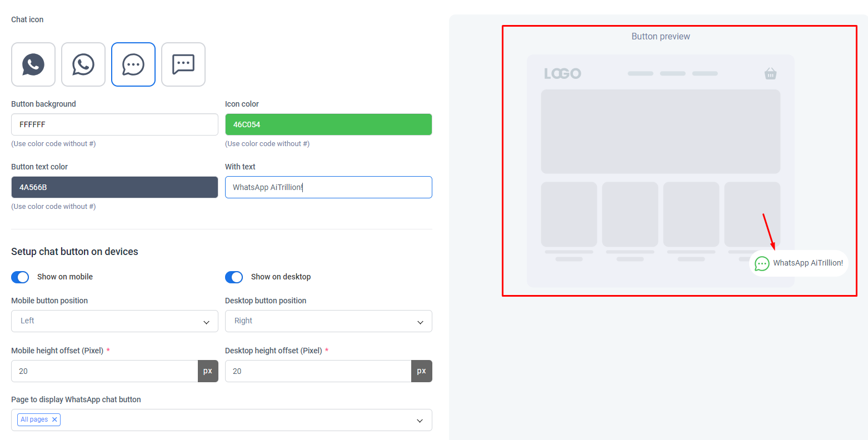The image size is (868, 440).
Task: Focus the Button background FFFFFF field
Action: (x=114, y=124)
